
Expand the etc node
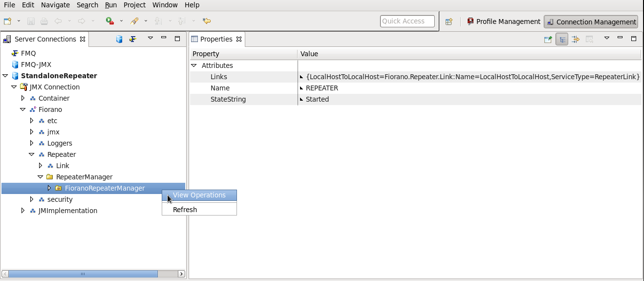31,121
